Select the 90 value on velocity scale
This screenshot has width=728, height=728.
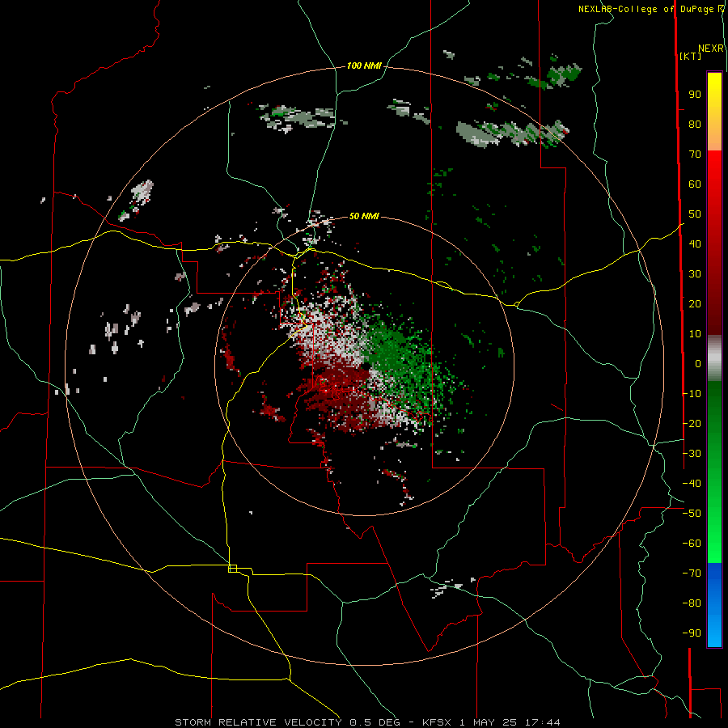[x=695, y=95]
